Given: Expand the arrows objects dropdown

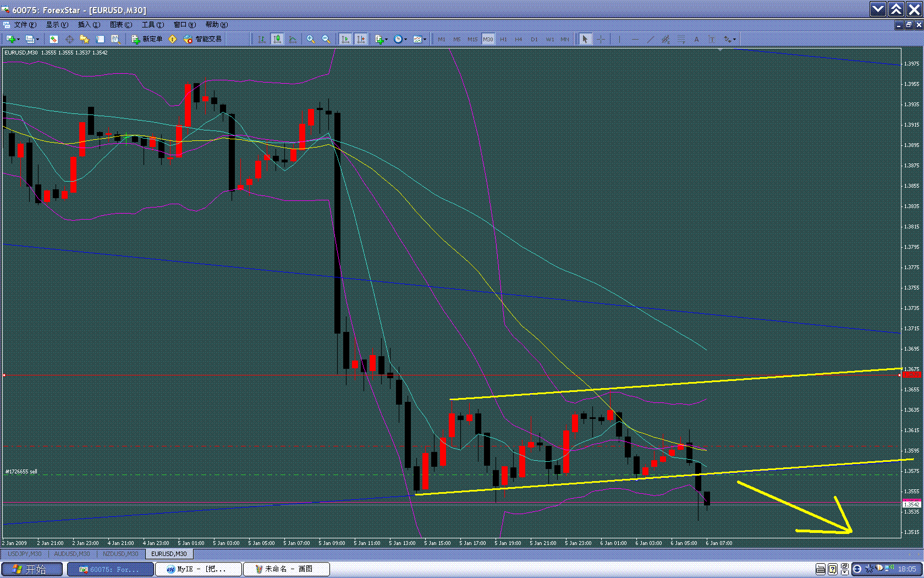Looking at the screenshot, I should (x=734, y=39).
